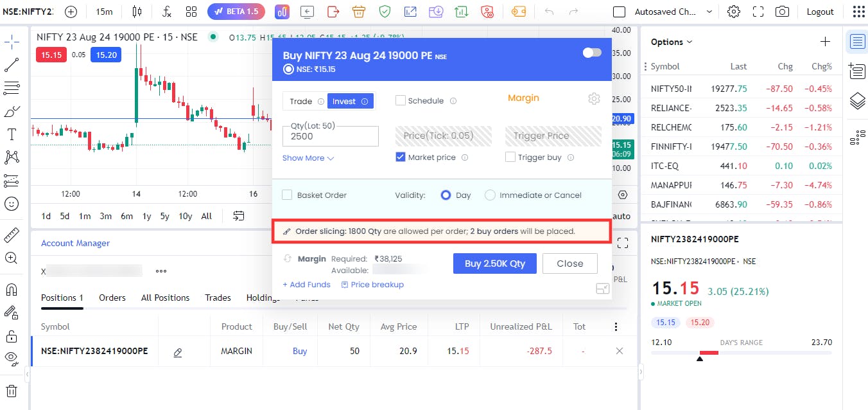Select 1d date range button
The image size is (868, 410).
click(x=46, y=216)
